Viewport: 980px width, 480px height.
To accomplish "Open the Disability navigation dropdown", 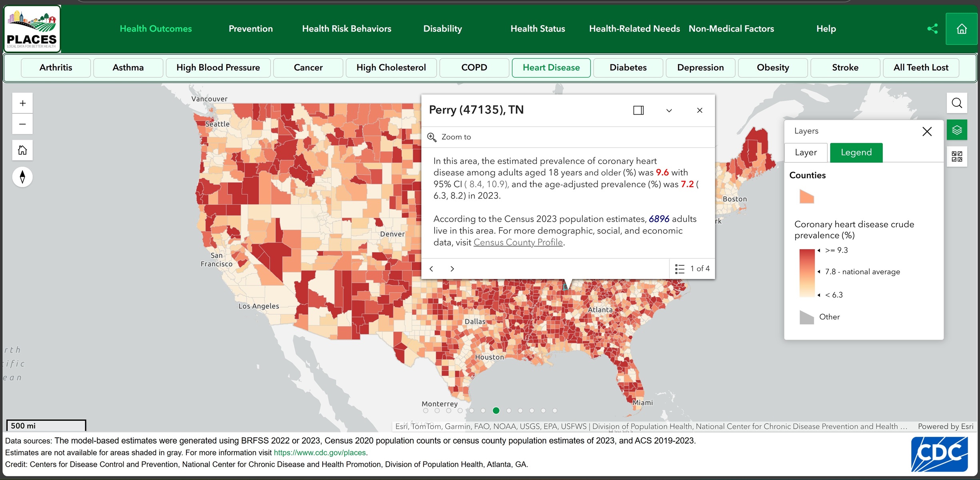I will [x=442, y=28].
